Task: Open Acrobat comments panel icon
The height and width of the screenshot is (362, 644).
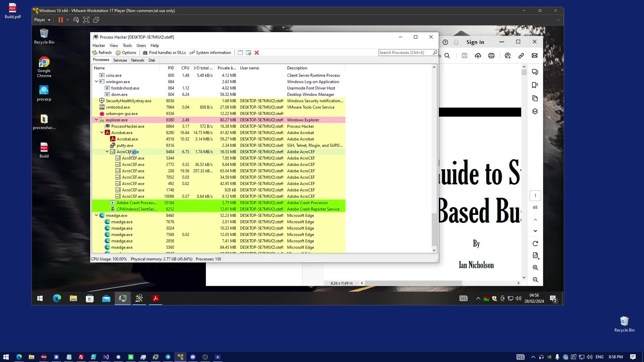Action: (535, 72)
